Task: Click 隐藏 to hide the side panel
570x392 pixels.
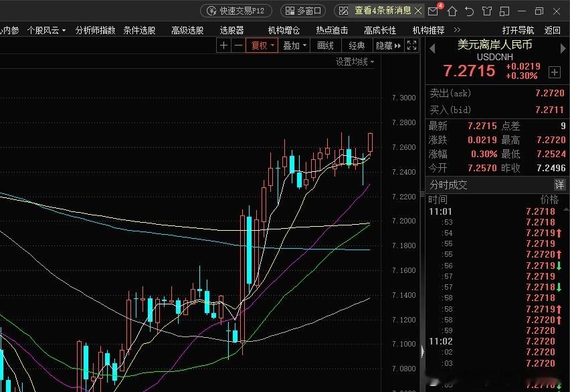Action: click(388, 45)
